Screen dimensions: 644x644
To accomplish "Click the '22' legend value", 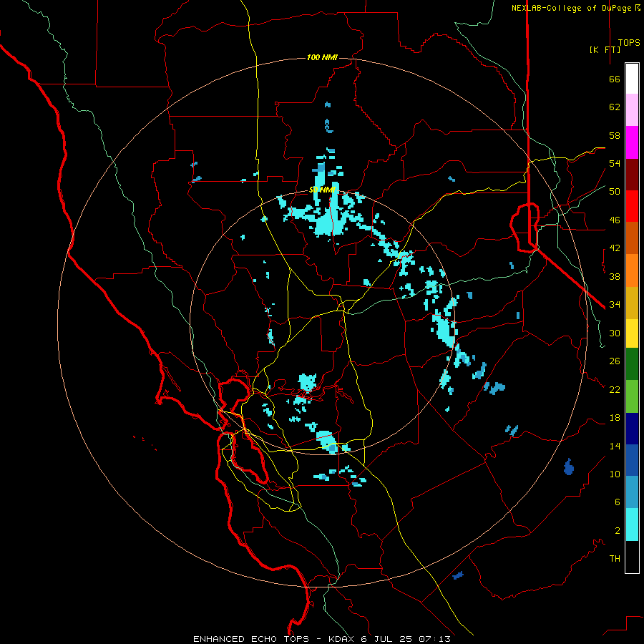I will [x=615, y=389].
